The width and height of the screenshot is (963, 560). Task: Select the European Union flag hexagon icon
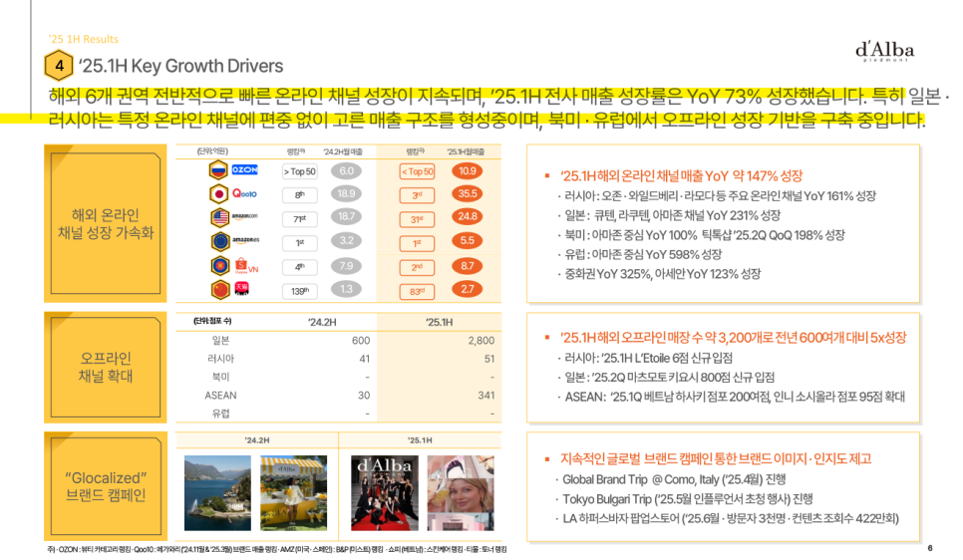coord(220,241)
